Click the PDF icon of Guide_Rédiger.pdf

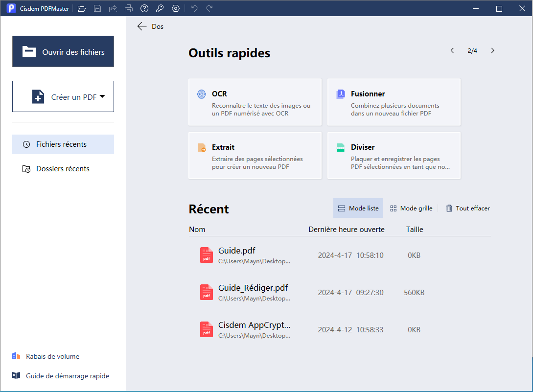tap(207, 292)
